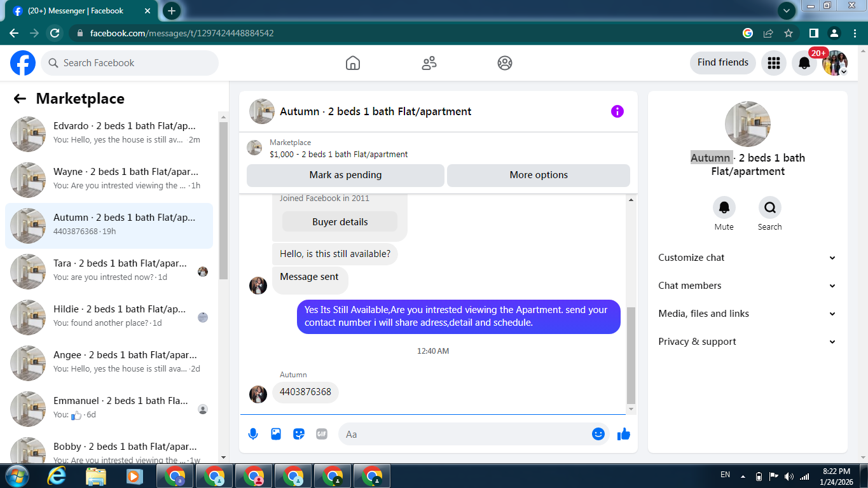This screenshot has width=868, height=488.
Task: Expand Customize chat section
Action: (x=748, y=258)
